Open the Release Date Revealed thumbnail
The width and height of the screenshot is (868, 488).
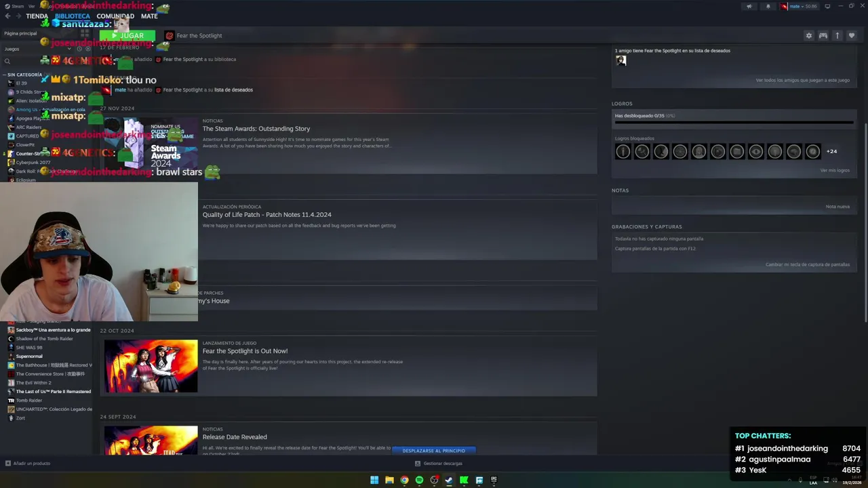point(151,441)
